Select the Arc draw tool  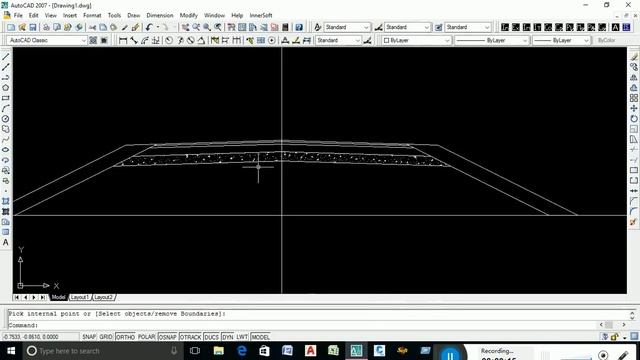(x=6, y=109)
